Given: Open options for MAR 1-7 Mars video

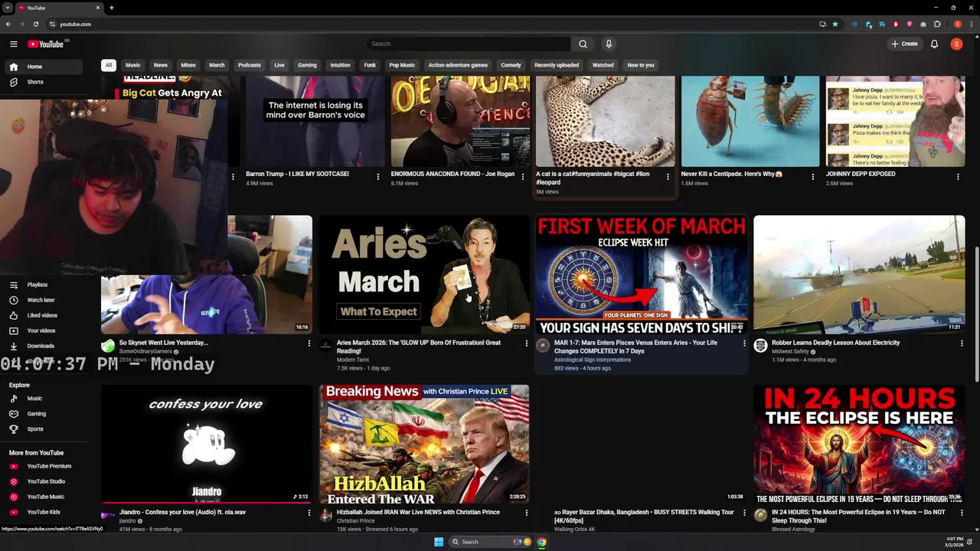Looking at the screenshot, I should (x=744, y=344).
